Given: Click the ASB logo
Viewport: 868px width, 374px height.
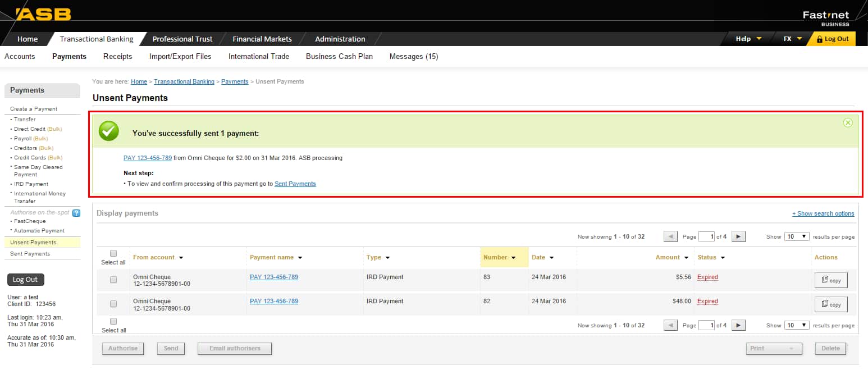Looking at the screenshot, I should click(x=44, y=14).
